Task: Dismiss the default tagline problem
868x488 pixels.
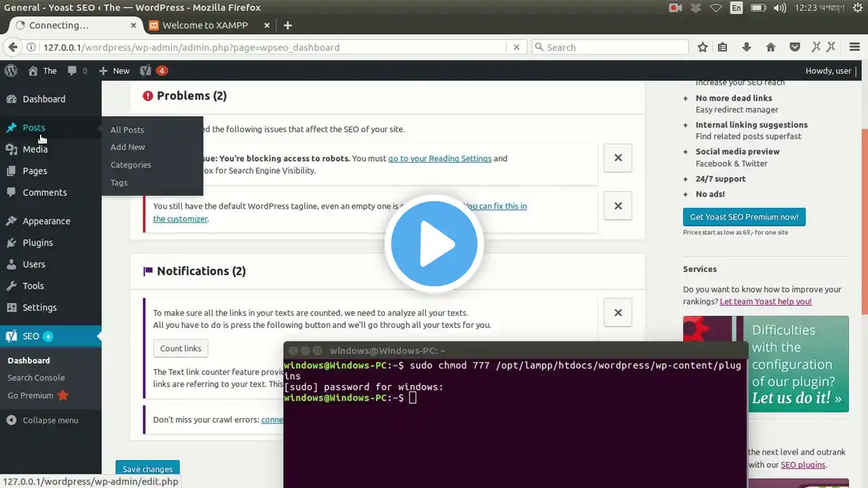Action: pyautogui.click(x=618, y=205)
